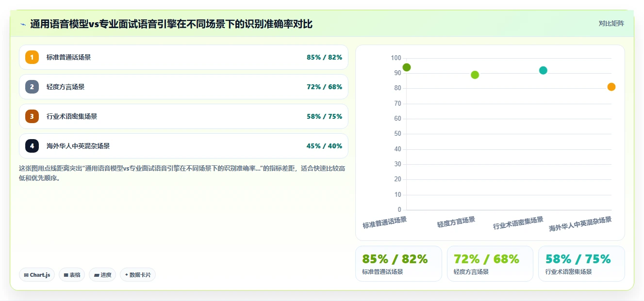The image size is (644, 301).
Task: Select the 行业术语密集场景 list row
Action: (183, 116)
